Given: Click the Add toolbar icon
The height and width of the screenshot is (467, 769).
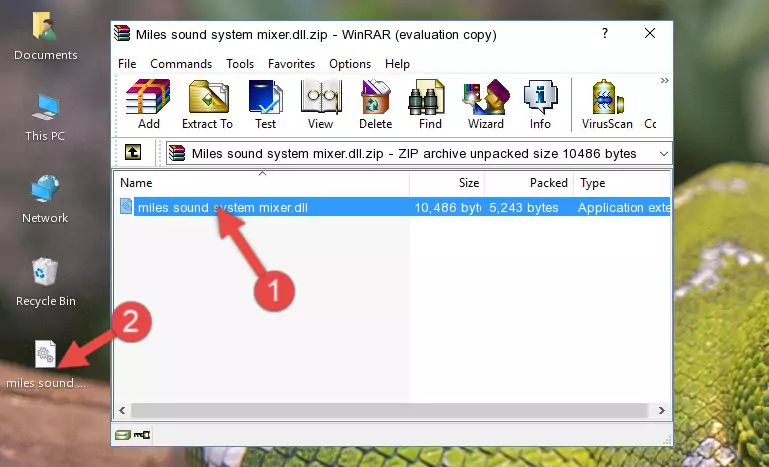Looking at the screenshot, I should point(148,104).
